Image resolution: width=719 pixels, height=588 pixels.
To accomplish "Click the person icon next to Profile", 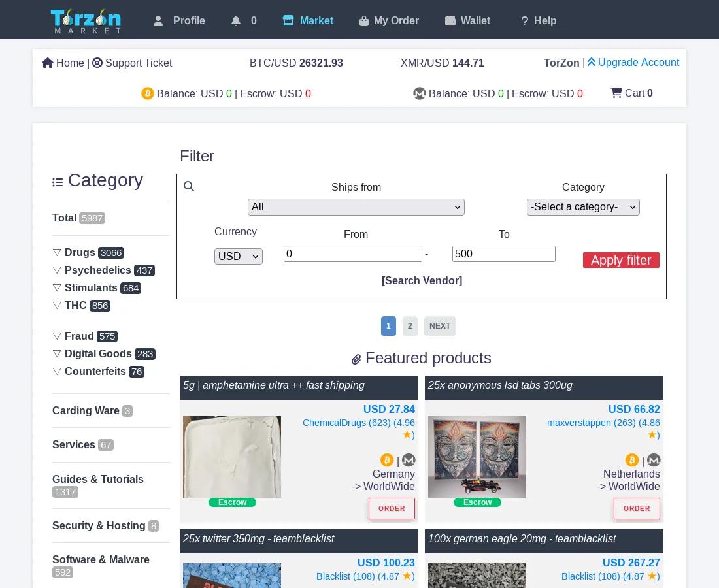I will coord(158,21).
